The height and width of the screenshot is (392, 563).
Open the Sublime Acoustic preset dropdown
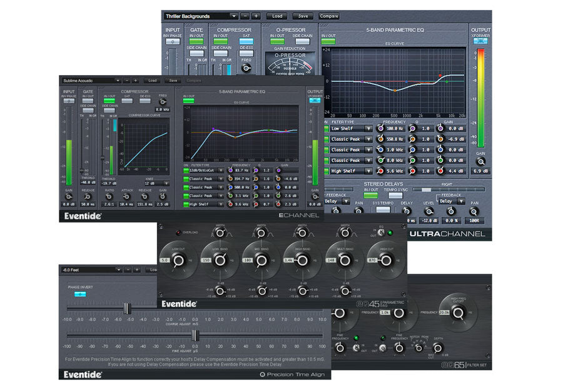pos(90,81)
